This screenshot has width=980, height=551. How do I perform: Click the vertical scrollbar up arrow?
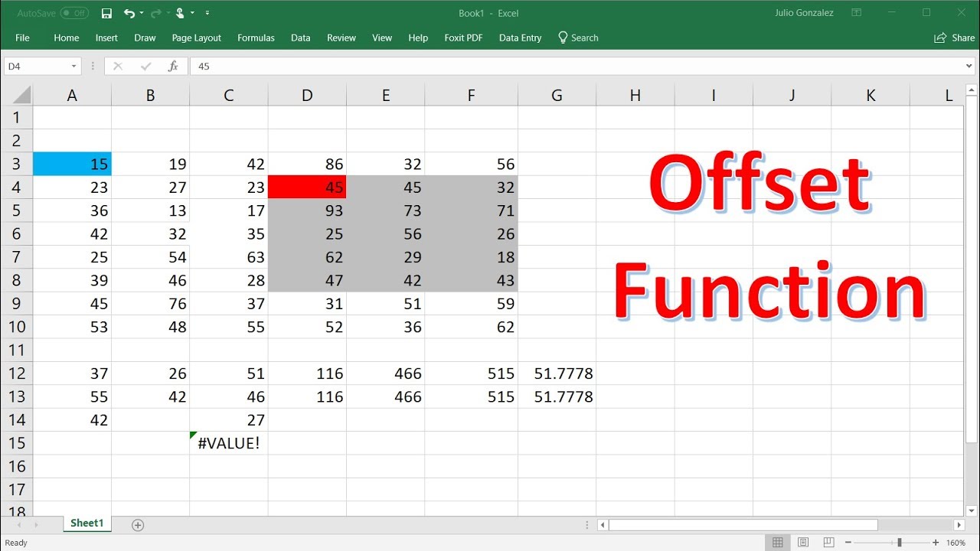[972, 91]
